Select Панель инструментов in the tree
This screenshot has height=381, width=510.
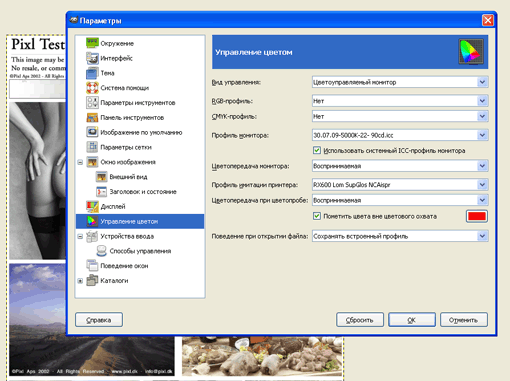click(x=132, y=118)
